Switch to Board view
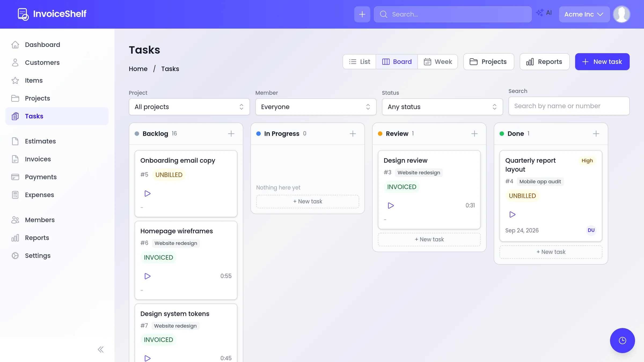 coord(397,62)
